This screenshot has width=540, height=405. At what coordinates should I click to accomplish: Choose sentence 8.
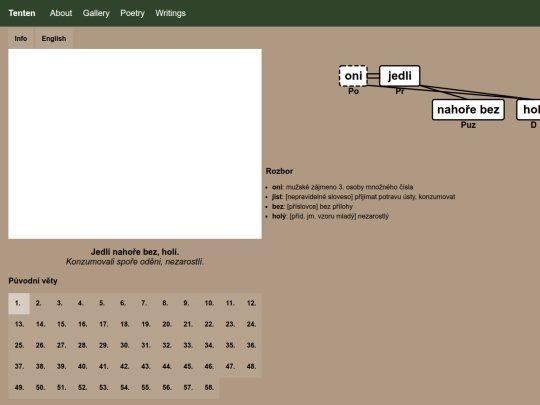click(167, 303)
